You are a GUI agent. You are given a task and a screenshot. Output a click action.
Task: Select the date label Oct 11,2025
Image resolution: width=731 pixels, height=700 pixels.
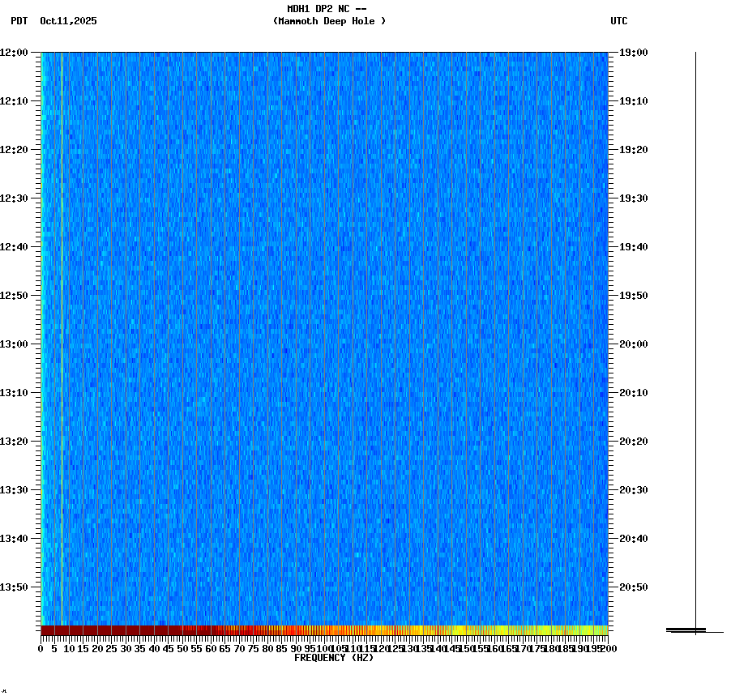68,22
